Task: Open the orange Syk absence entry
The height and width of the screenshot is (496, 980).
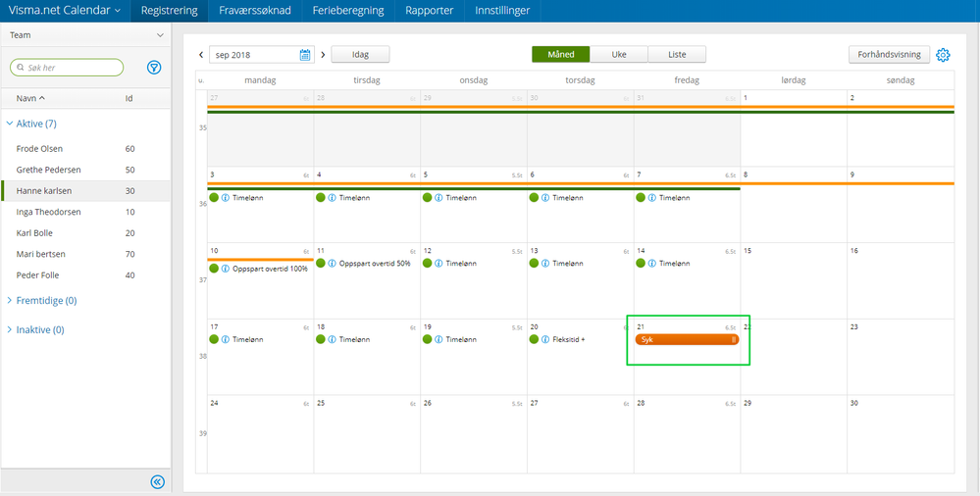Action: [x=687, y=339]
